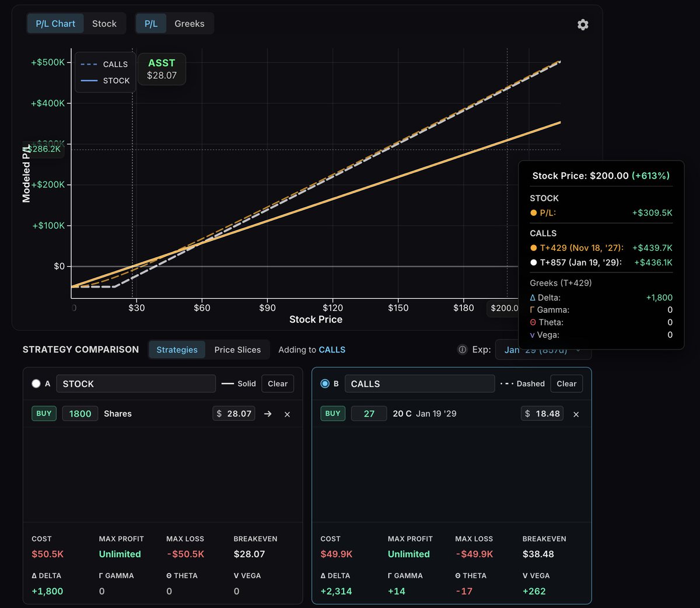Click strategy B cost value $49.9K
Image resolution: width=700 pixels, height=608 pixels.
click(336, 554)
